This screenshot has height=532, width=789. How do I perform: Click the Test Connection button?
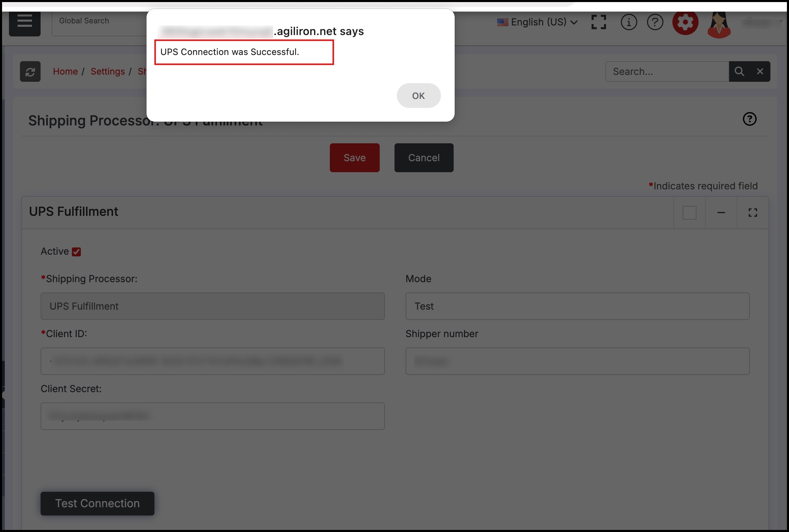(x=97, y=503)
